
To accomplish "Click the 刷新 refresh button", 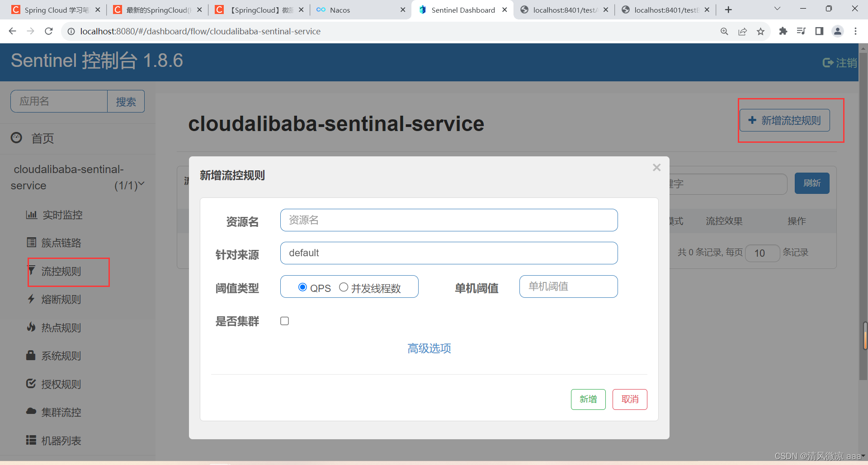I will point(812,183).
